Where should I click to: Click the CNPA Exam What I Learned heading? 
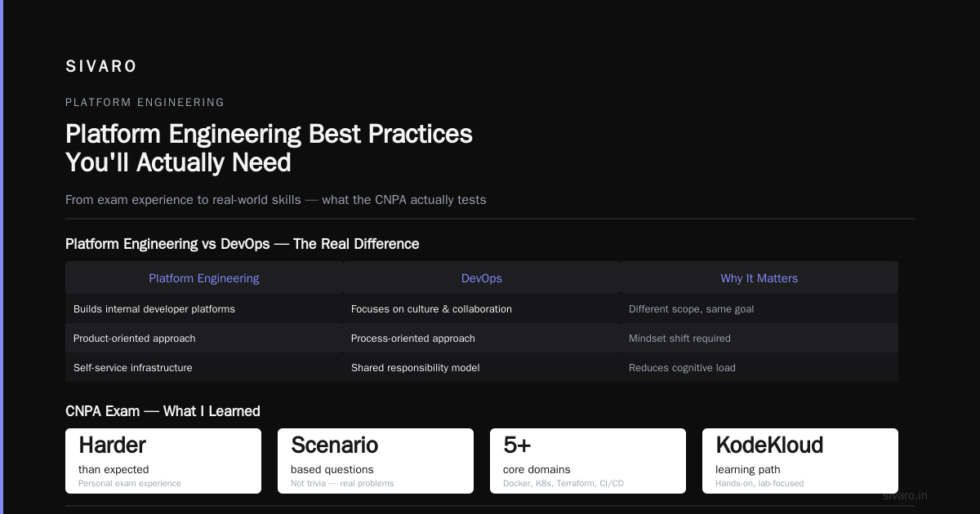coord(163,411)
